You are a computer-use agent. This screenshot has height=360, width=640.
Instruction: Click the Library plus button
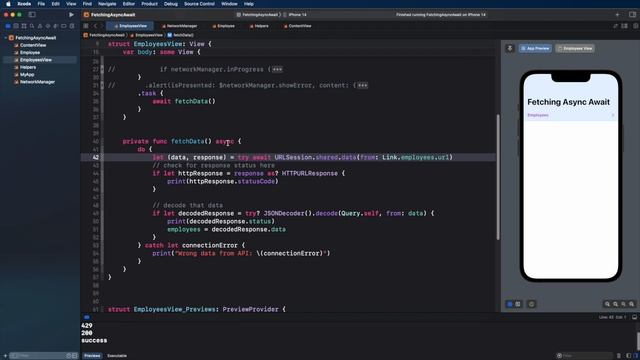(x=617, y=15)
